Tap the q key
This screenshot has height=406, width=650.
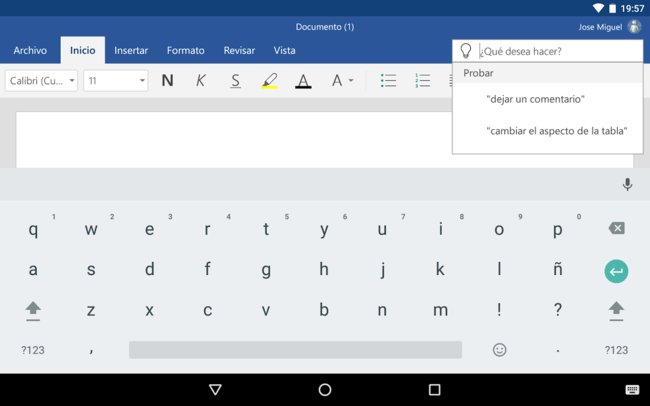[x=33, y=229]
